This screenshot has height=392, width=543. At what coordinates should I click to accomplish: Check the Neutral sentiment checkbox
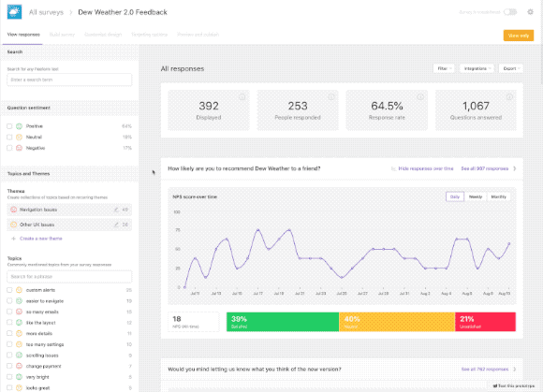pyautogui.click(x=9, y=137)
